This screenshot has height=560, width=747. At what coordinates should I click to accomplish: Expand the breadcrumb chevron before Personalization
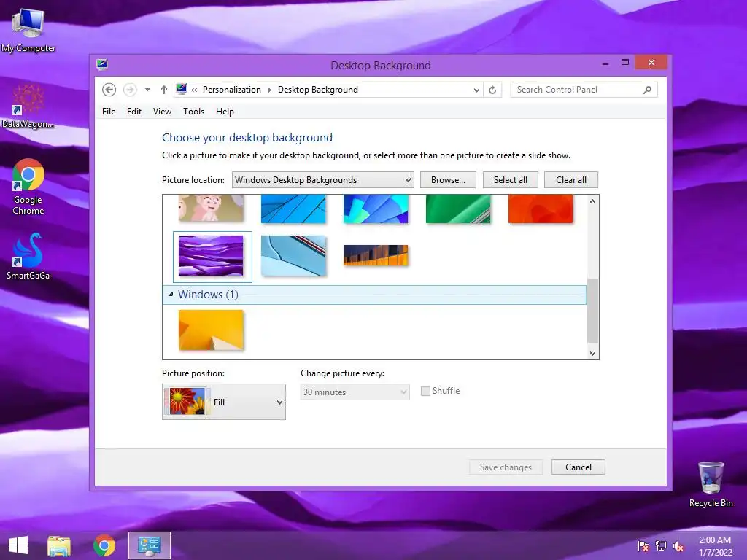click(x=194, y=90)
